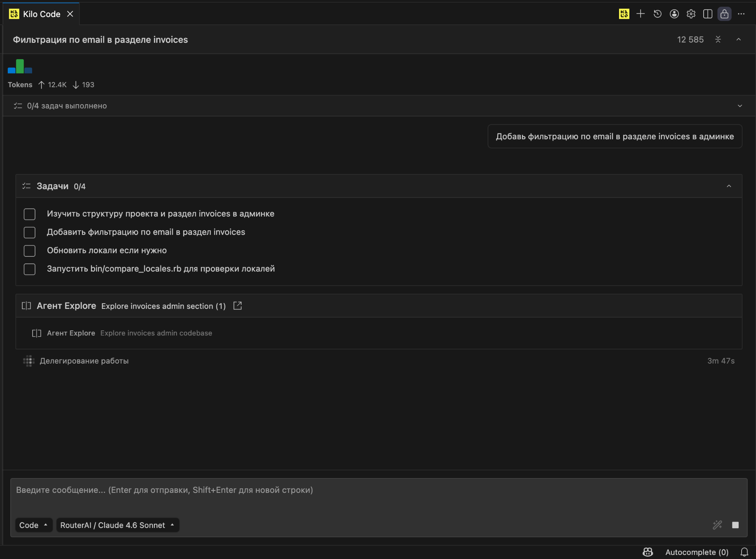Open task history clock icon

(657, 14)
